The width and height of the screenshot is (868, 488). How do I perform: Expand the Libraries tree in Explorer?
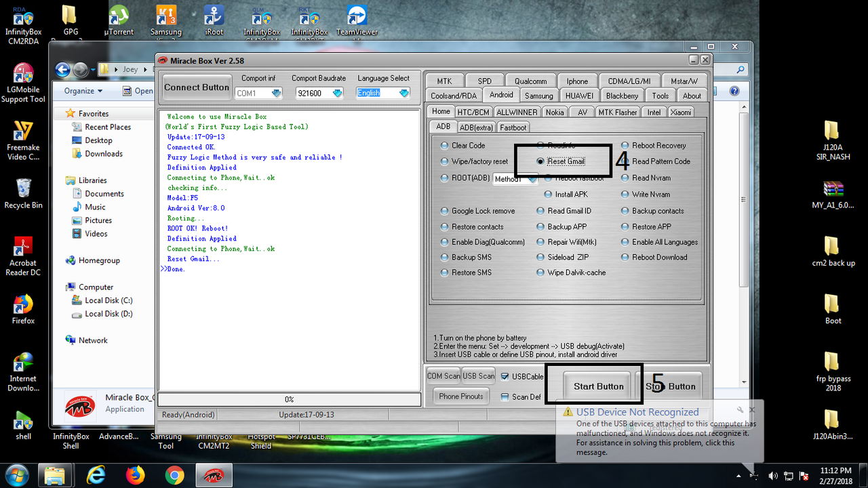(x=92, y=180)
